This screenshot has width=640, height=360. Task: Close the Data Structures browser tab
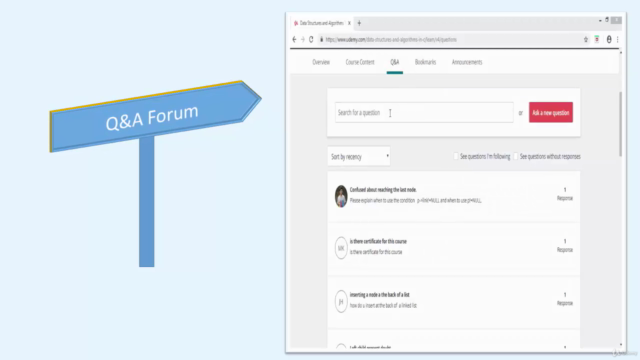pyautogui.click(x=349, y=23)
